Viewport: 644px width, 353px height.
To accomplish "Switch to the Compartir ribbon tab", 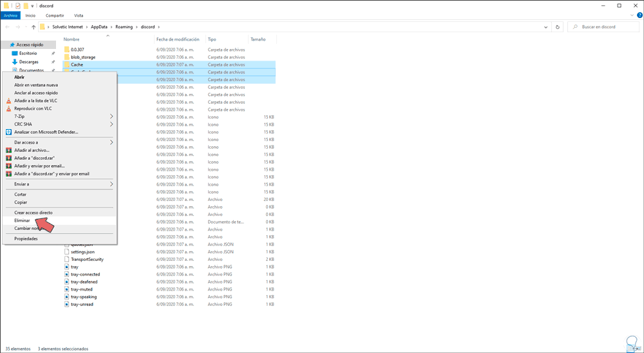I will (55, 15).
